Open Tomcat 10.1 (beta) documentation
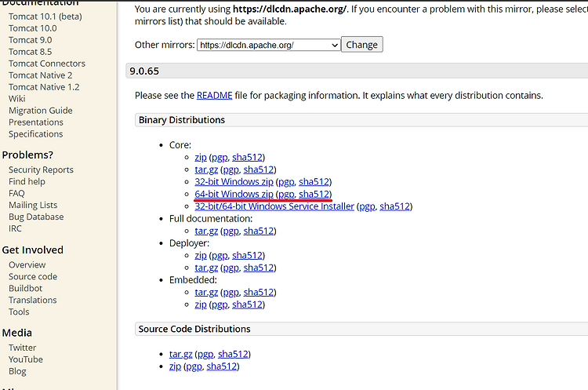This screenshot has width=588, height=390. (45, 16)
